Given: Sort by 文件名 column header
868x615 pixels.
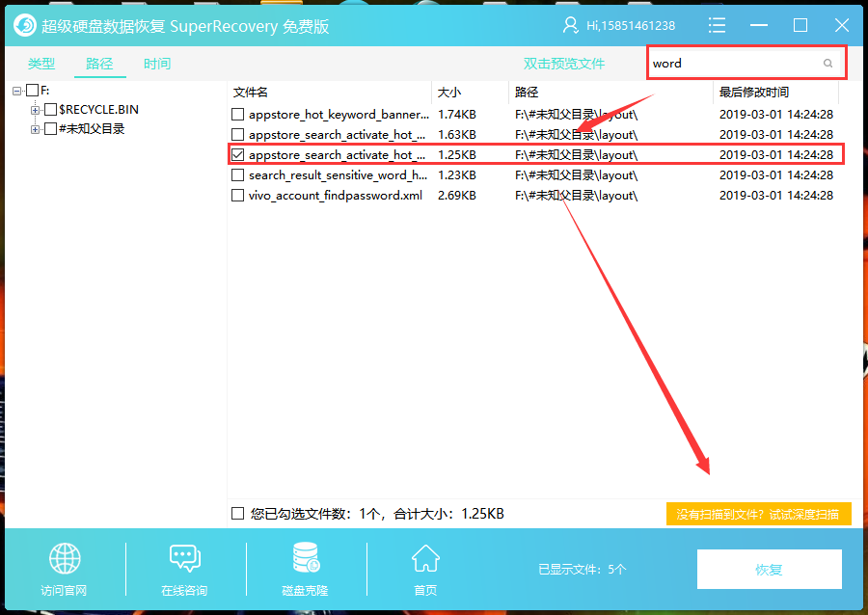Looking at the screenshot, I should tap(330, 93).
